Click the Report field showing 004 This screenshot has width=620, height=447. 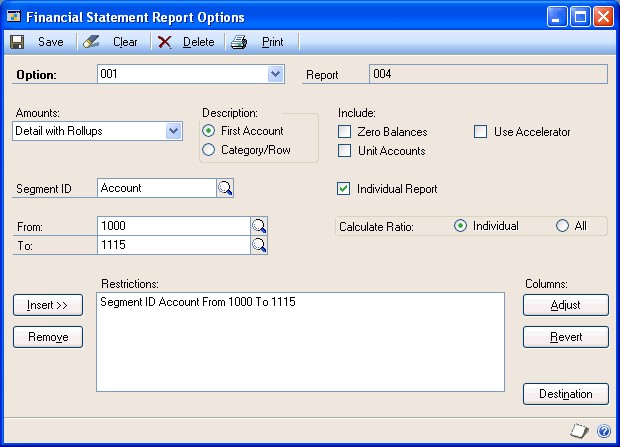tap(488, 74)
